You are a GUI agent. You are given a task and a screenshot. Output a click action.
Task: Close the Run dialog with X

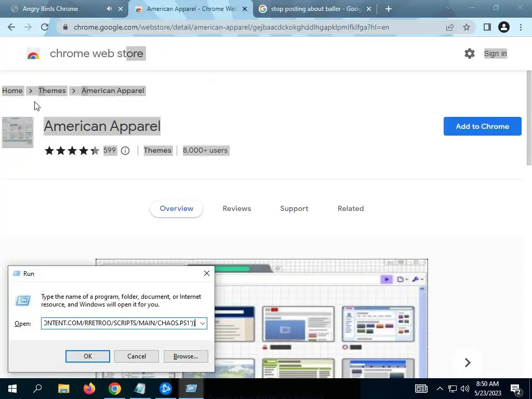coord(207,273)
